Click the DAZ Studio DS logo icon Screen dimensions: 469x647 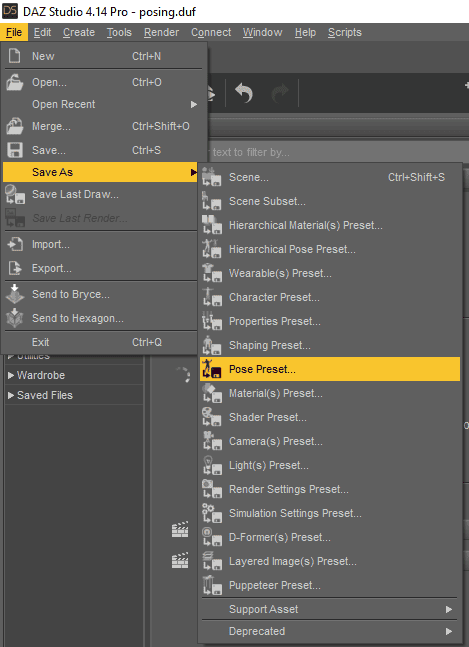click(x=9, y=11)
